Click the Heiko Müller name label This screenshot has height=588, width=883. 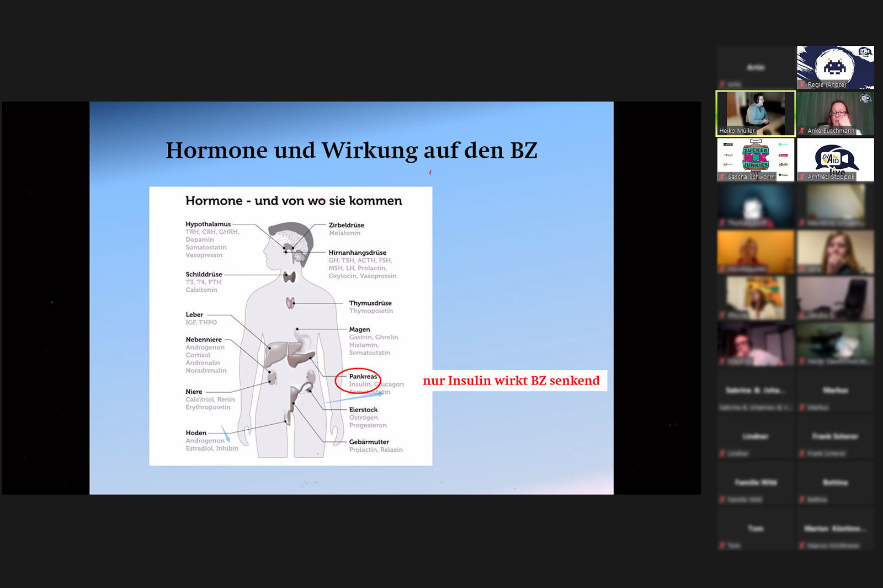737,131
